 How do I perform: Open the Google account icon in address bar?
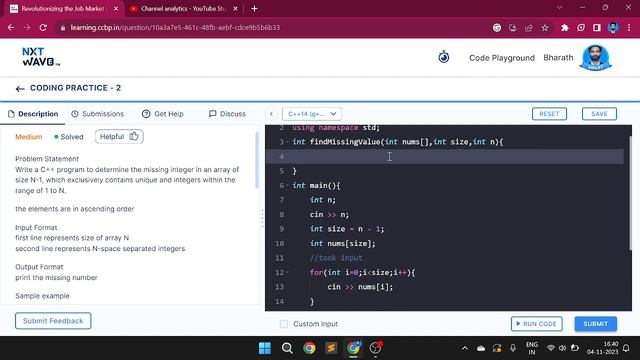pyautogui.click(x=497, y=28)
